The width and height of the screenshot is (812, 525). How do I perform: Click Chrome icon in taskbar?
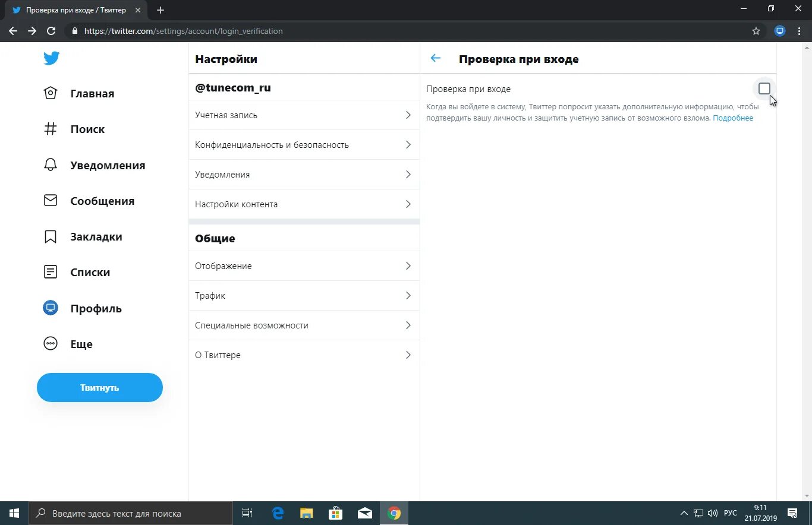394,513
